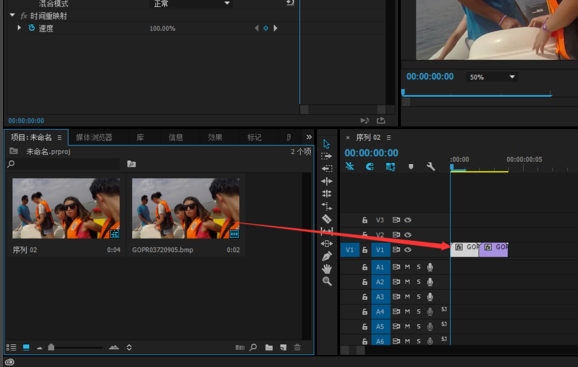
Task: Solo audio track A2
Action: (418, 282)
